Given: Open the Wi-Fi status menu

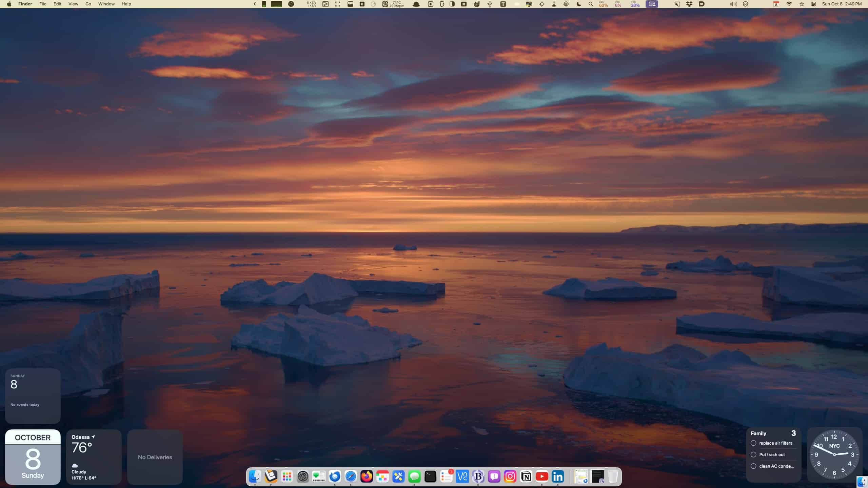Looking at the screenshot, I should click(x=789, y=4).
